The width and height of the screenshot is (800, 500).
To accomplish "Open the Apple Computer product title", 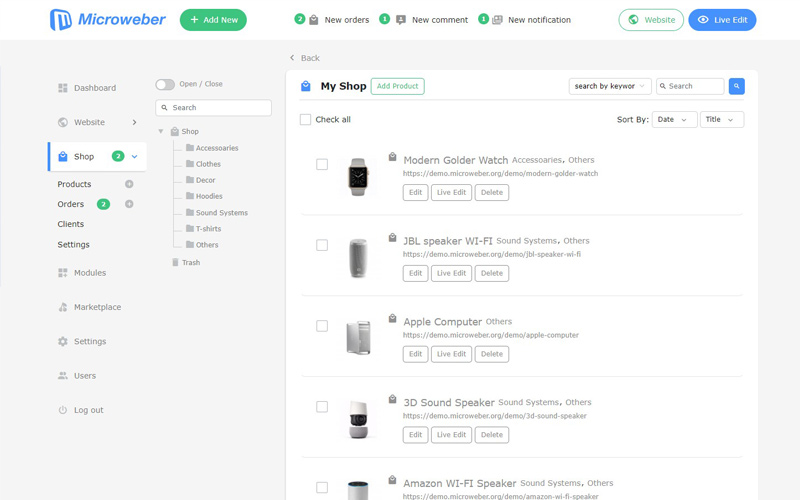I will (x=442, y=322).
